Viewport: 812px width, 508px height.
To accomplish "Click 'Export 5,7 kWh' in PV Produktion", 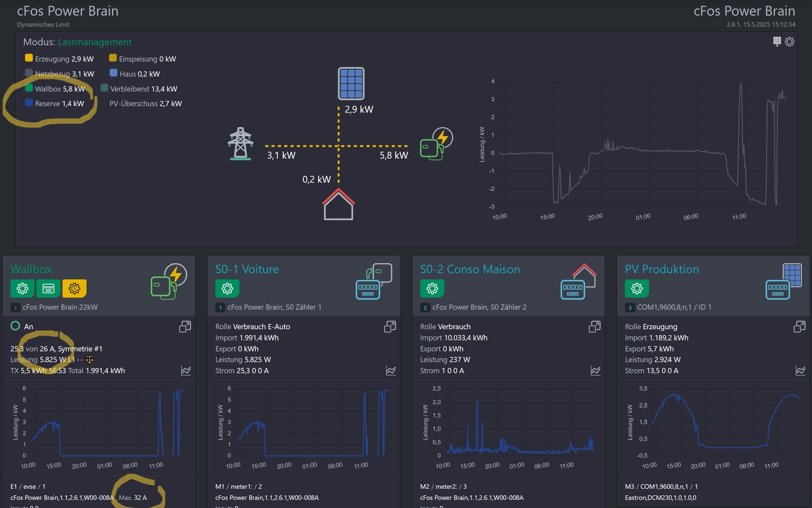I will pos(649,349).
